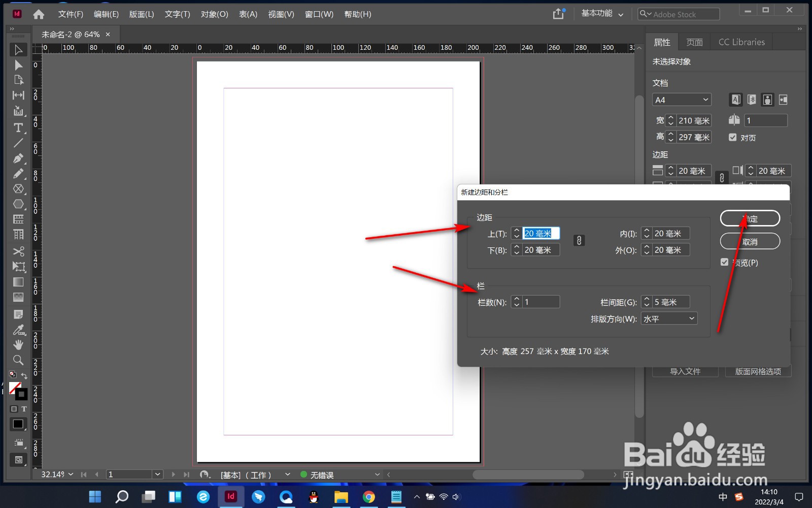
Task: Select the Gap tool
Action: (x=18, y=95)
